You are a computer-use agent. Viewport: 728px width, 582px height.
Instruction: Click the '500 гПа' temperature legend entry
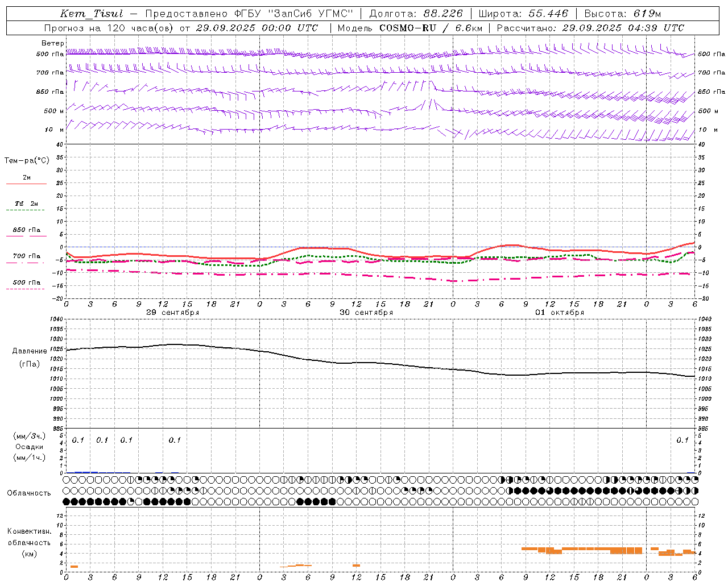pos(27,282)
